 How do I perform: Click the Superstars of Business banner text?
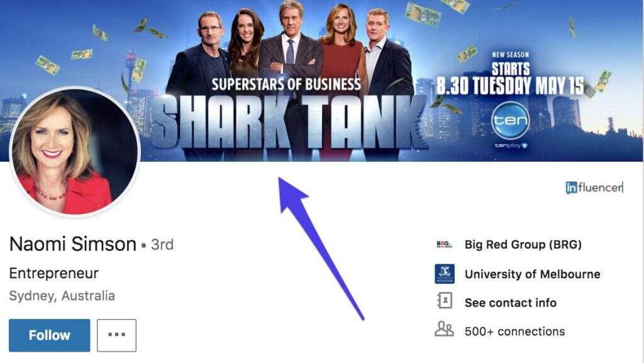click(286, 84)
